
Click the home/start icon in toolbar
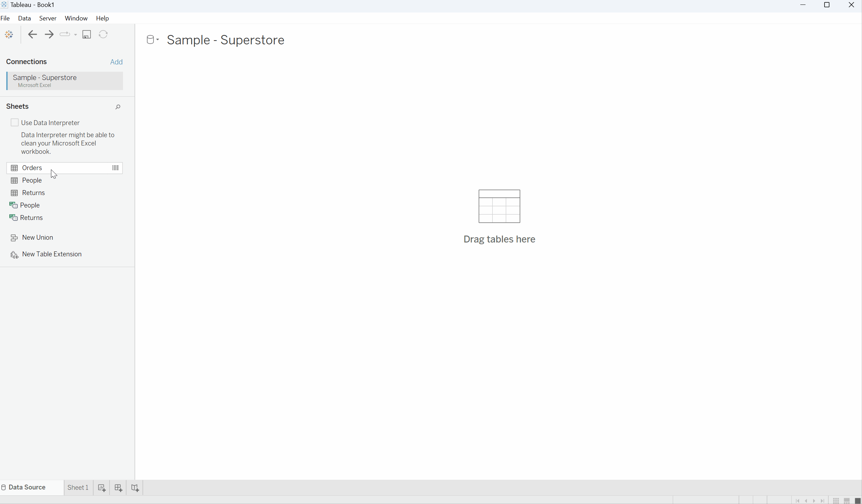(x=9, y=34)
